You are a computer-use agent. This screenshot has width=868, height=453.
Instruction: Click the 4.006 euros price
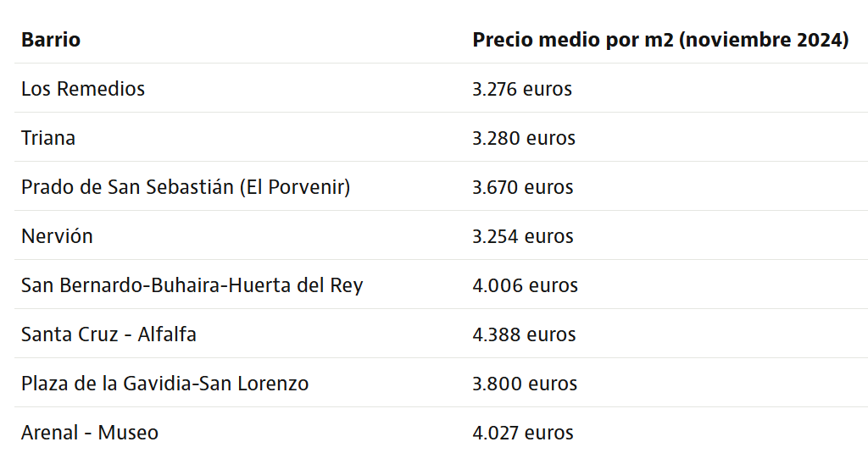coord(525,285)
